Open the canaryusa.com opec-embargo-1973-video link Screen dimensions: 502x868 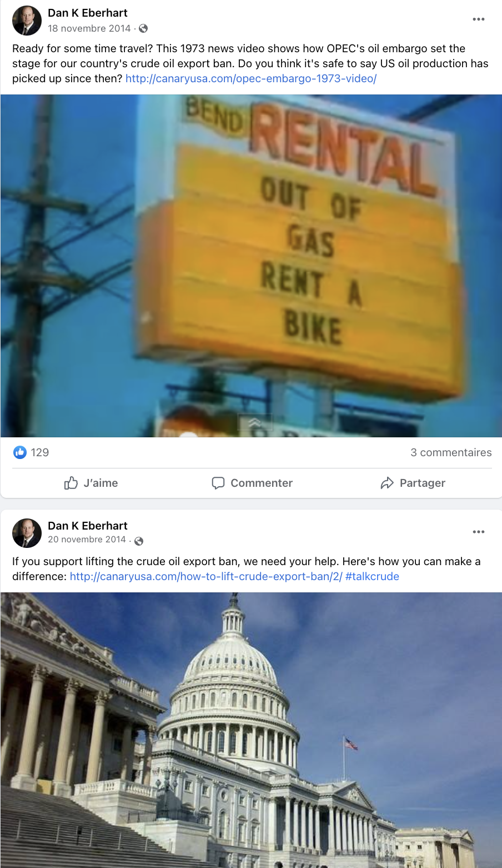pyautogui.click(x=251, y=78)
